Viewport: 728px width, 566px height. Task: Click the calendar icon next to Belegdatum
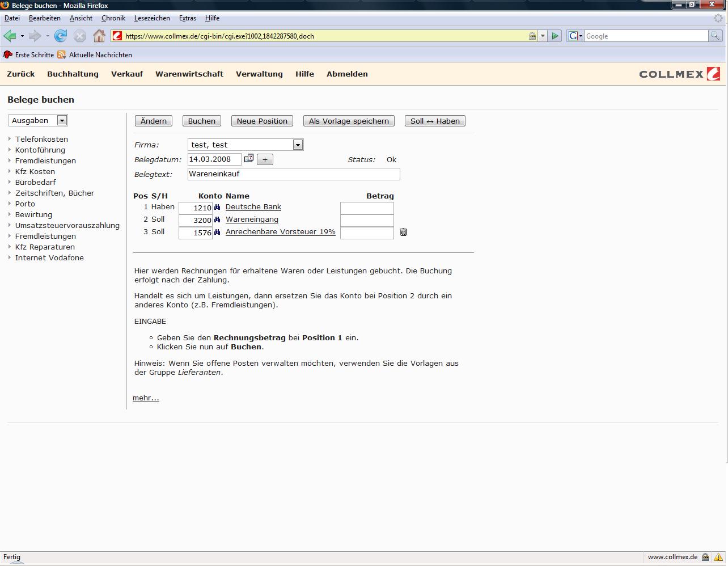tap(248, 159)
